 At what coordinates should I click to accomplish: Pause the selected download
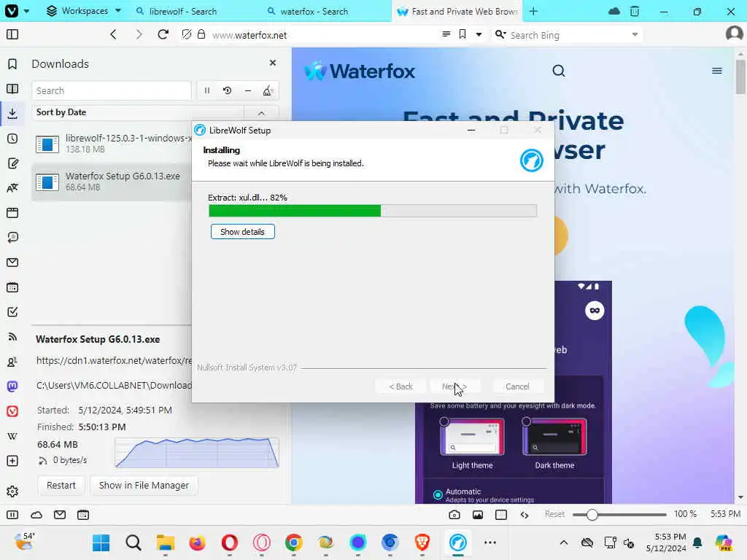207,90
